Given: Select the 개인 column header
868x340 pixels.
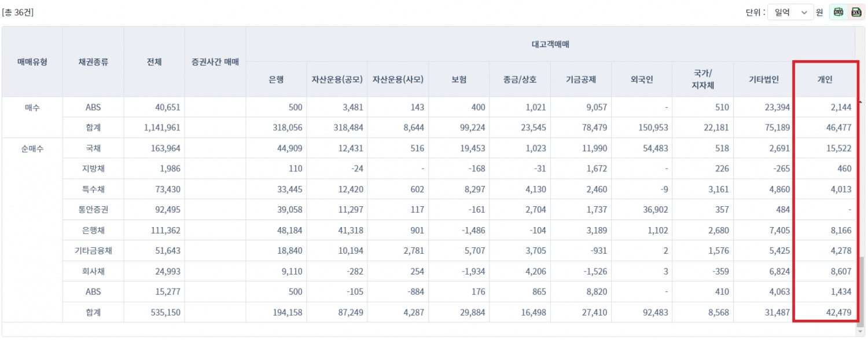Looking at the screenshot, I should (x=825, y=79).
